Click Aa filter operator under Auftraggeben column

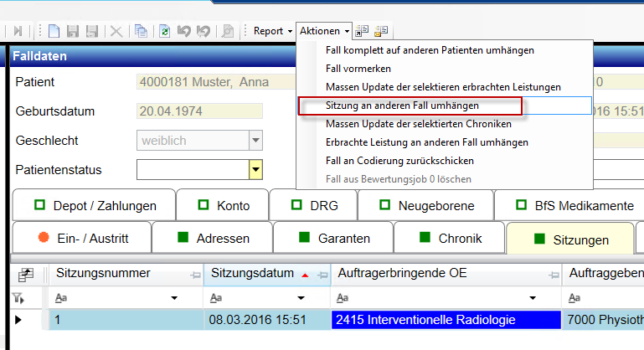pyautogui.click(x=574, y=298)
